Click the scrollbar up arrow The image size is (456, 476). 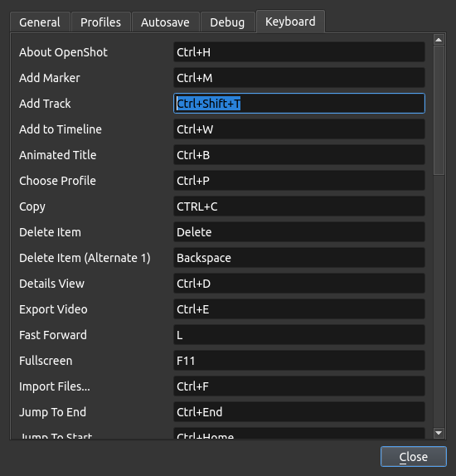pyautogui.click(x=439, y=40)
